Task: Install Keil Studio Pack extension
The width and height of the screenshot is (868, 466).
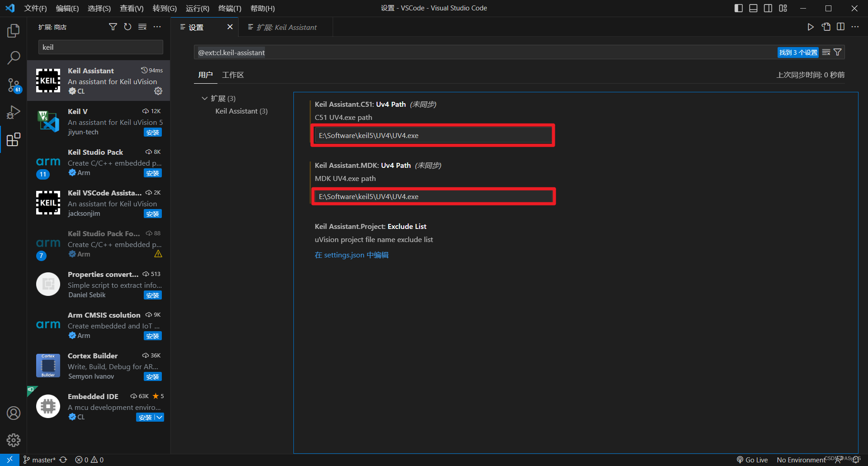Action: pyautogui.click(x=153, y=173)
